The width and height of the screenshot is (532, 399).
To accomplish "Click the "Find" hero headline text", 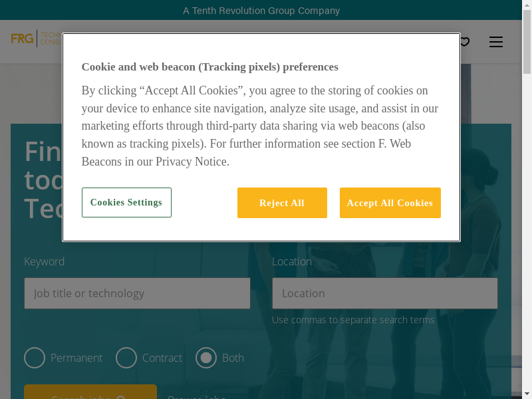I will tap(43, 152).
